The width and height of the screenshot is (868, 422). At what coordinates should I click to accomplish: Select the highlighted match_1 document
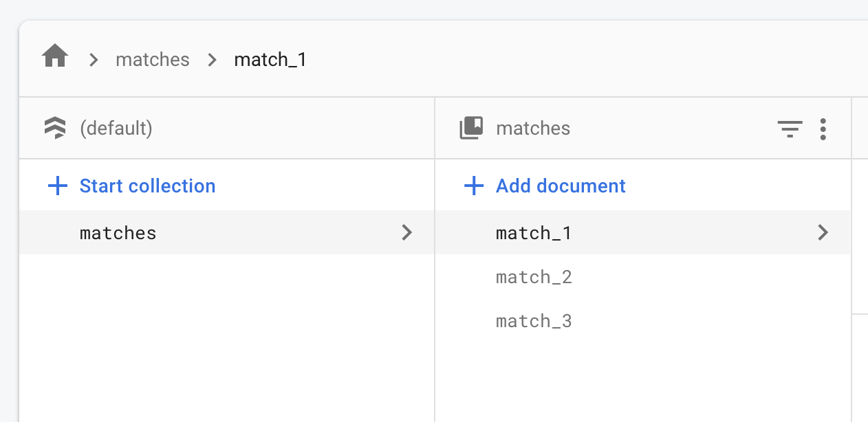click(x=534, y=232)
